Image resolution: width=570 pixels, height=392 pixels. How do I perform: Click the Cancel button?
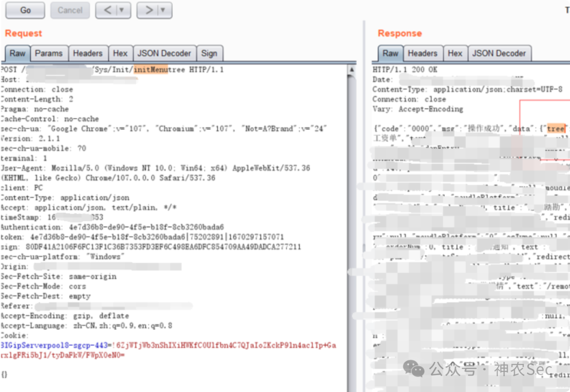[70, 10]
